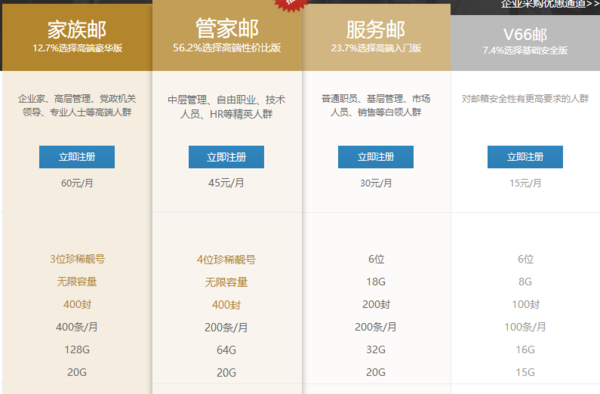Click 6位 in the 服务邮 column

(376, 259)
